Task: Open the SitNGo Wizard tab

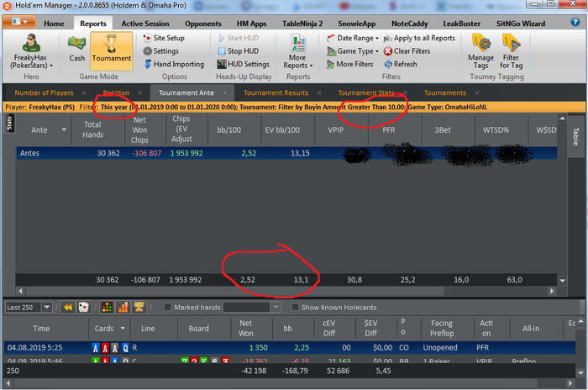Action: tap(521, 24)
